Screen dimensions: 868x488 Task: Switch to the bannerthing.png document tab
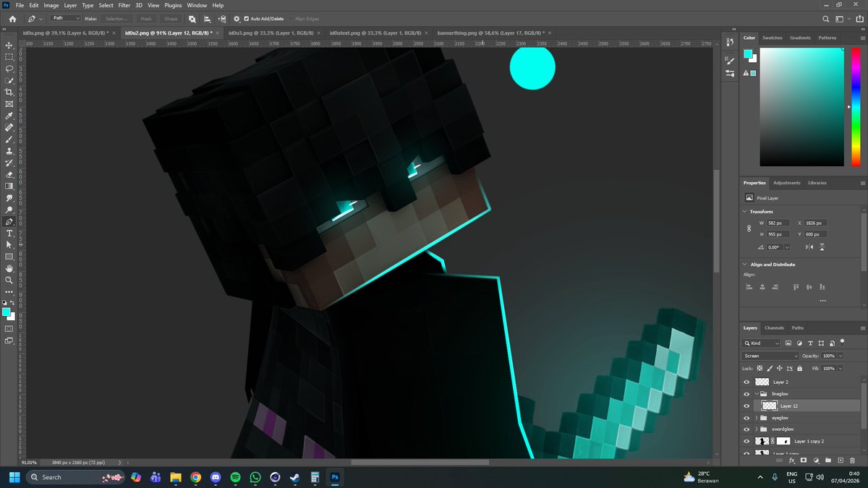(492, 33)
